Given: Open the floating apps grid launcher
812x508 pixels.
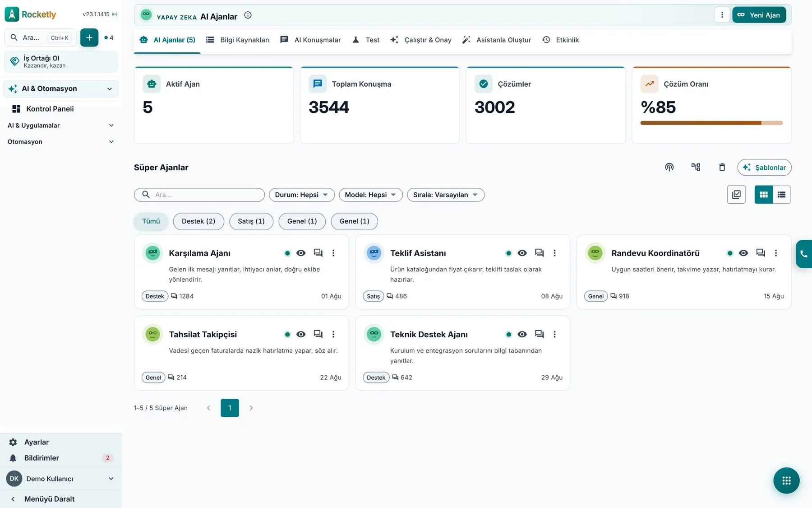Looking at the screenshot, I should click(x=786, y=480).
